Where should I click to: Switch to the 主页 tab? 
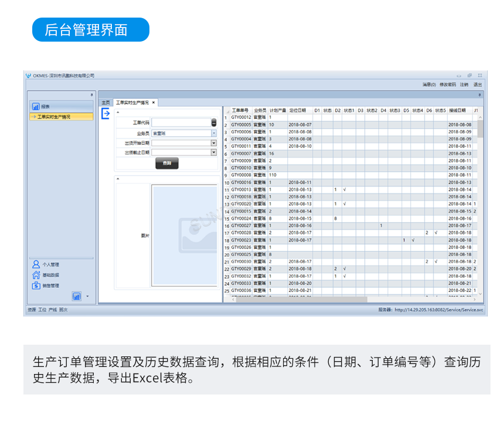pos(105,101)
